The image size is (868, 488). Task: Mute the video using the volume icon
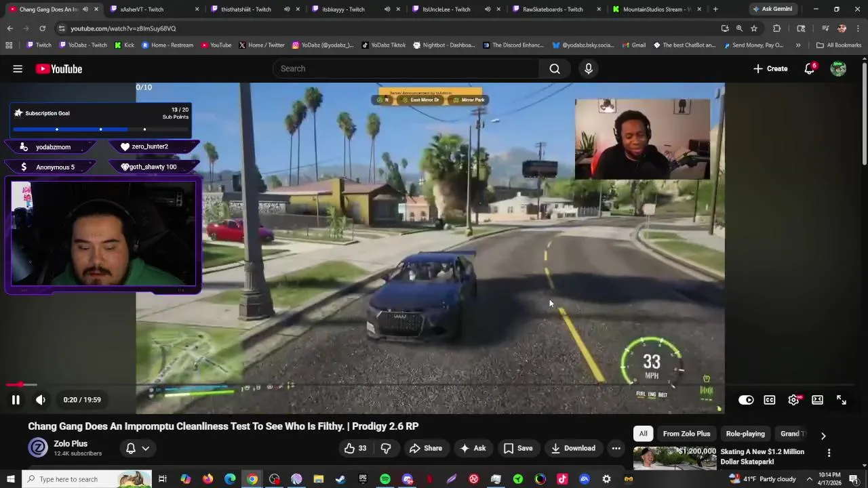click(41, 400)
